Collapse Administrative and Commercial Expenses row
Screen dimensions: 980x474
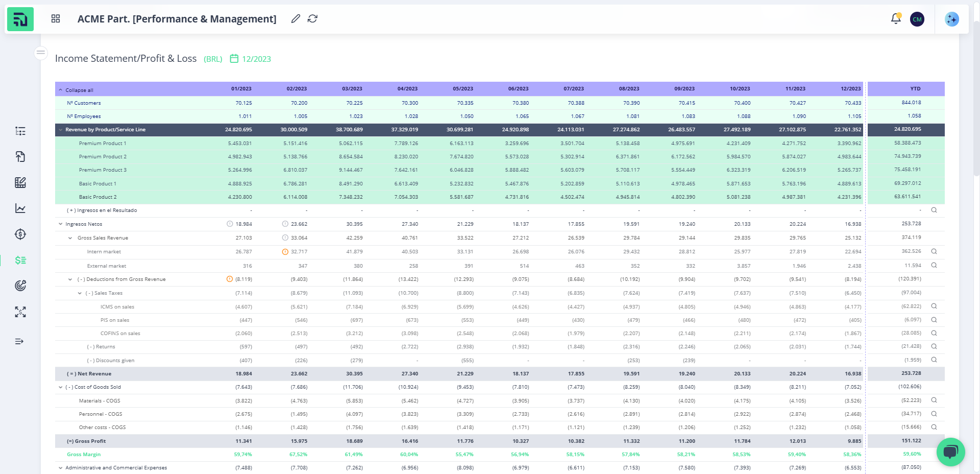(x=61, y=468)
